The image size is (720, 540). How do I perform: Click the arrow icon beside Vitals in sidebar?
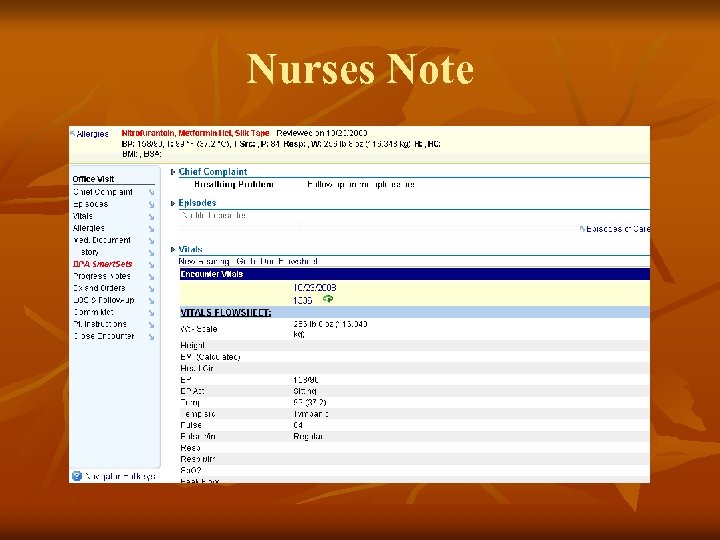pos(152,217)
